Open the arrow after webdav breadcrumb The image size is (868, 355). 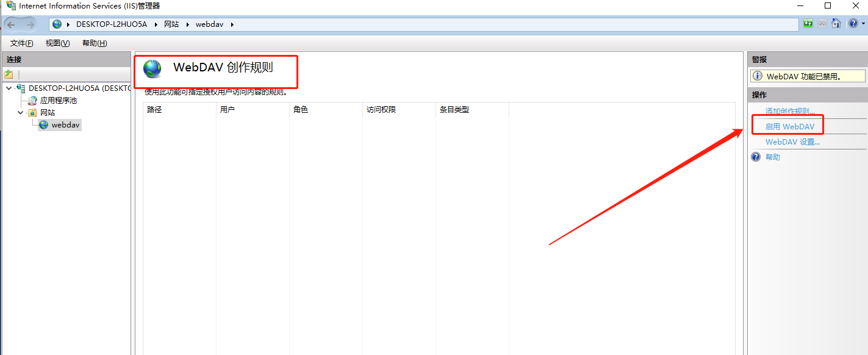(x=232, y=24)
